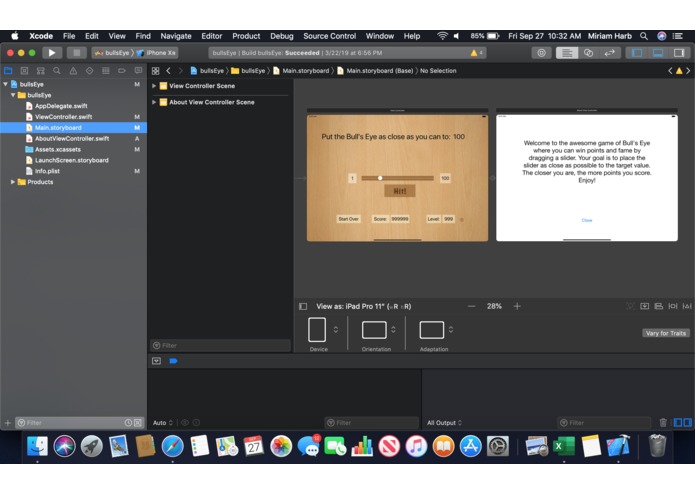Zoom out the storyboard with minus
This screenshot has width=695, height=494.
tap(471, 306)
